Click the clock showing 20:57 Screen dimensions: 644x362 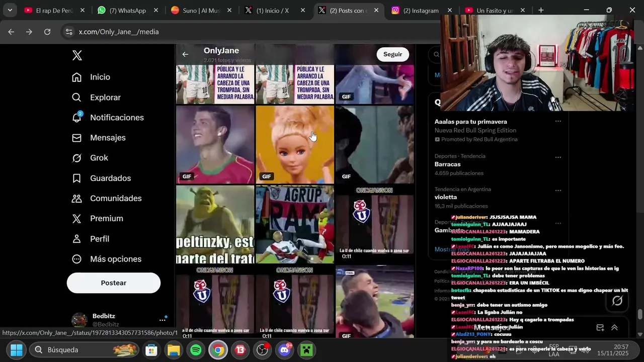[621, 347]
